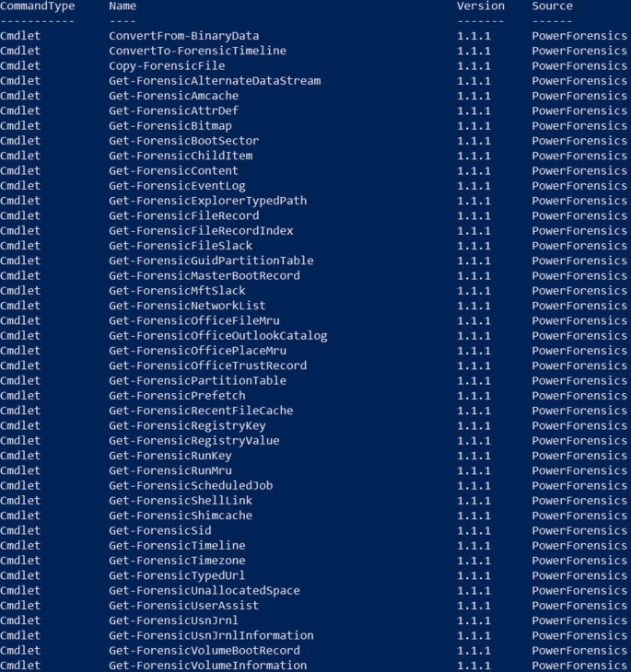Select Get-ForensicGuidPartitionTable text

click(211, 261)
